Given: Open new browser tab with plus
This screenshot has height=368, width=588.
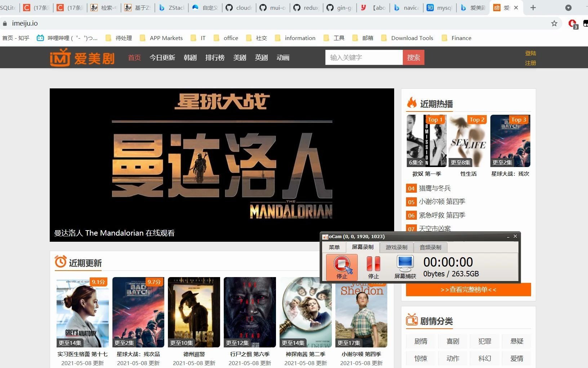Looking at the screenshot, I should 533,8.
